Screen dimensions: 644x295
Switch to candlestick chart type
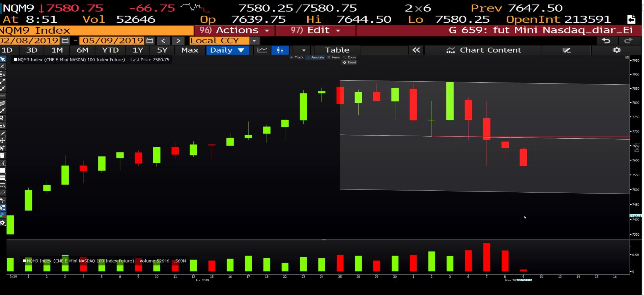[280, 50]
